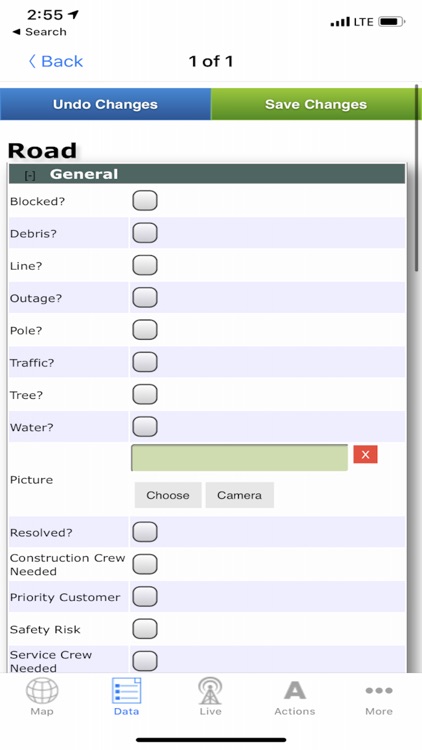Mark Priority Customer checkbox

pyautogui.click(x=145, y=596)
